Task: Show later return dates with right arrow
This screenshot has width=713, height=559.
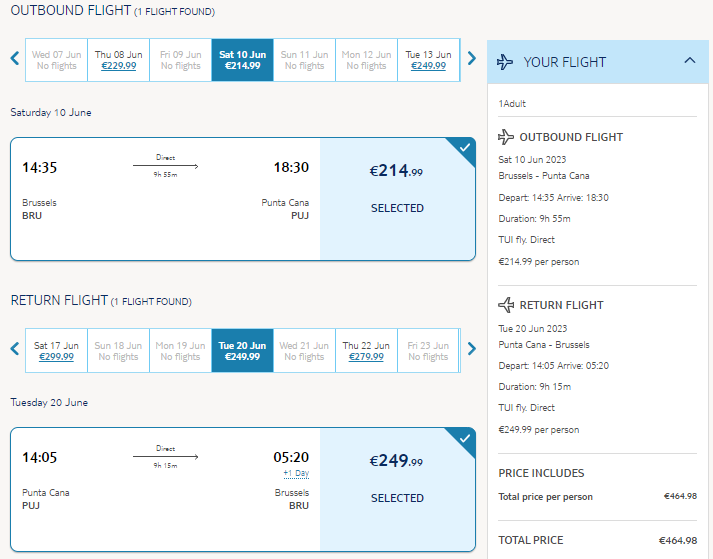Action: 472,349
